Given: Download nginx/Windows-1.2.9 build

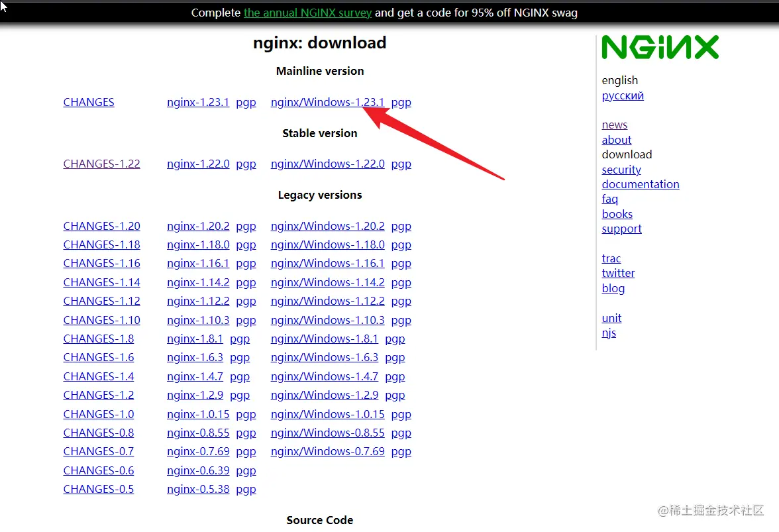Looking at the screenshot, I should tap(325, 396).
